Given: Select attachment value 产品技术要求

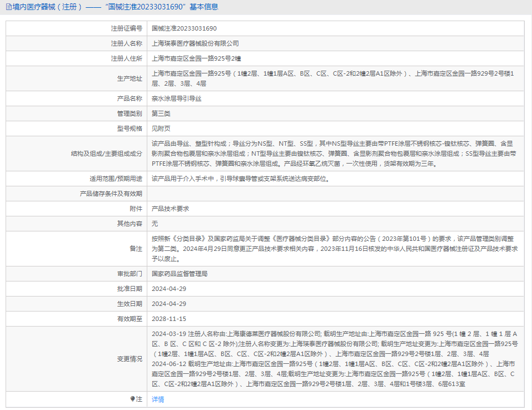Looking at the screenshot, I should click(x=170, y=209).
